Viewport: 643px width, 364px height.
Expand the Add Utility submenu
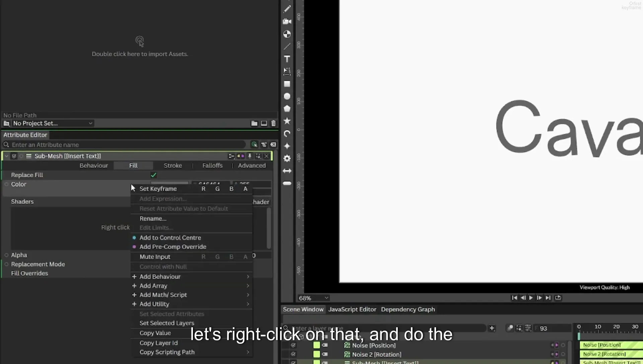click(x=191, y=304)
